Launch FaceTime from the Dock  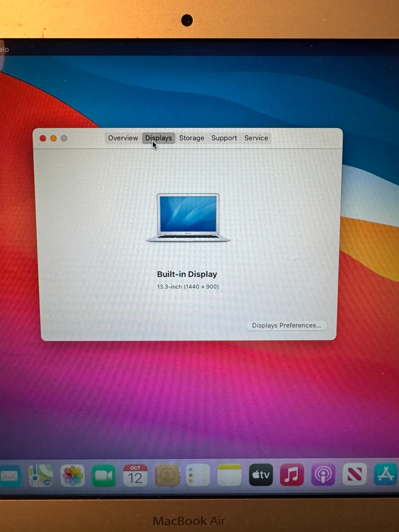103,475
